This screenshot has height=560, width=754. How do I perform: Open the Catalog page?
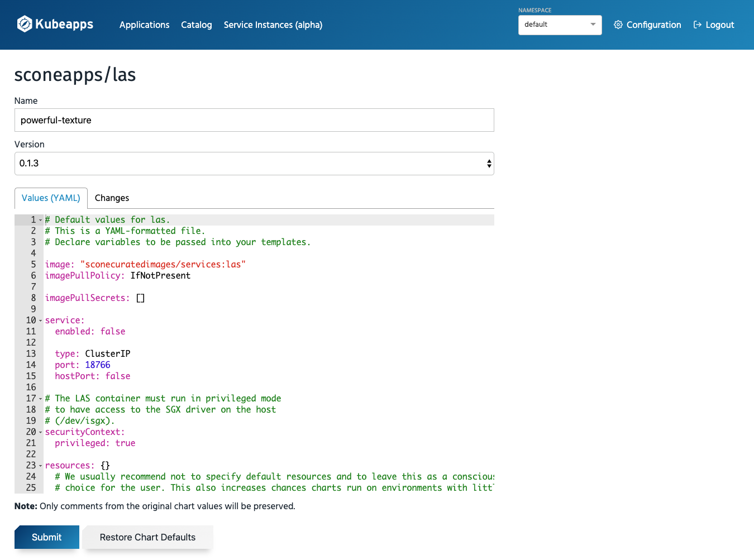[x=196, y=25]
